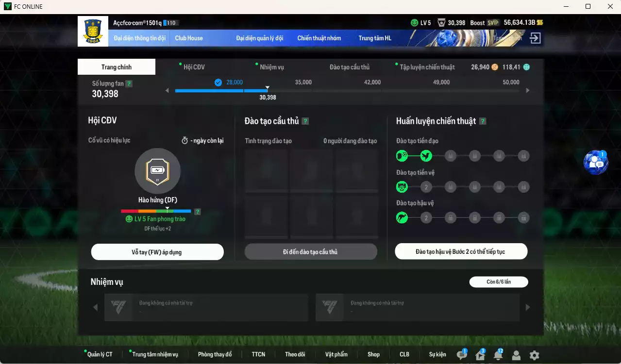Image resolution: width=621 pixels, height=364 pixels.
Task: Select step 2 of defender training
Action: click(x=426, y=217)
